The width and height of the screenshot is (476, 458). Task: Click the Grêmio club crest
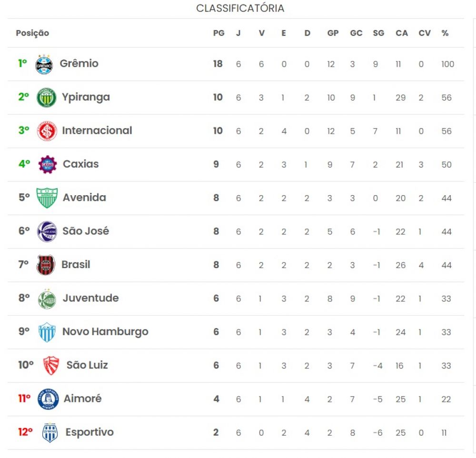click(44, 64)
